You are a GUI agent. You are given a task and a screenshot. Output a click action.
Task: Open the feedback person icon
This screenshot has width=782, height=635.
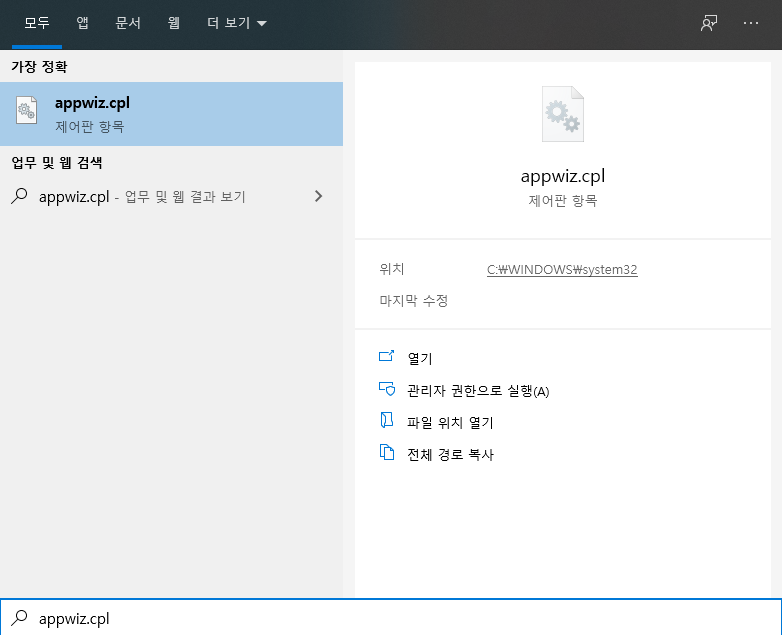709,23
